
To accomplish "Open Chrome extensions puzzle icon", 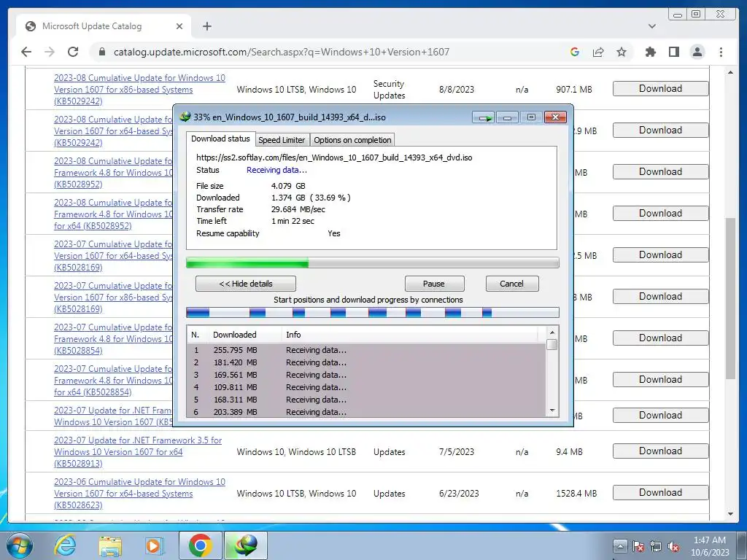I will coord(650,52).
